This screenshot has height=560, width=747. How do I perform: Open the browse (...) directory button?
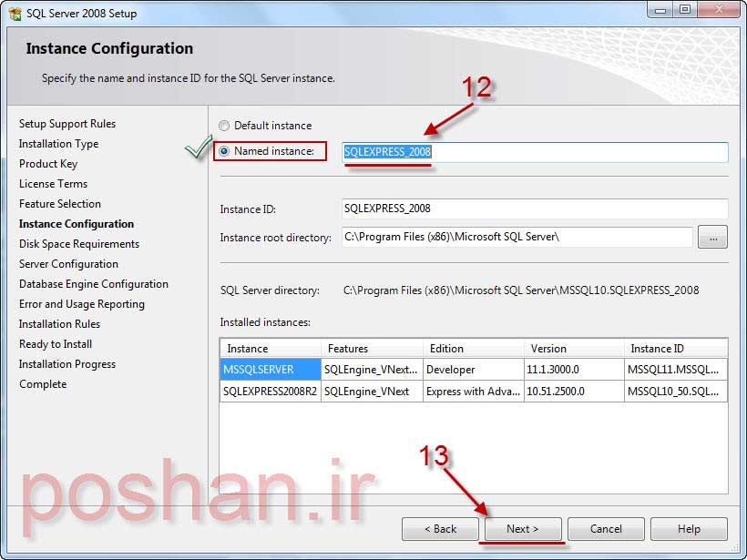point(712,237)
